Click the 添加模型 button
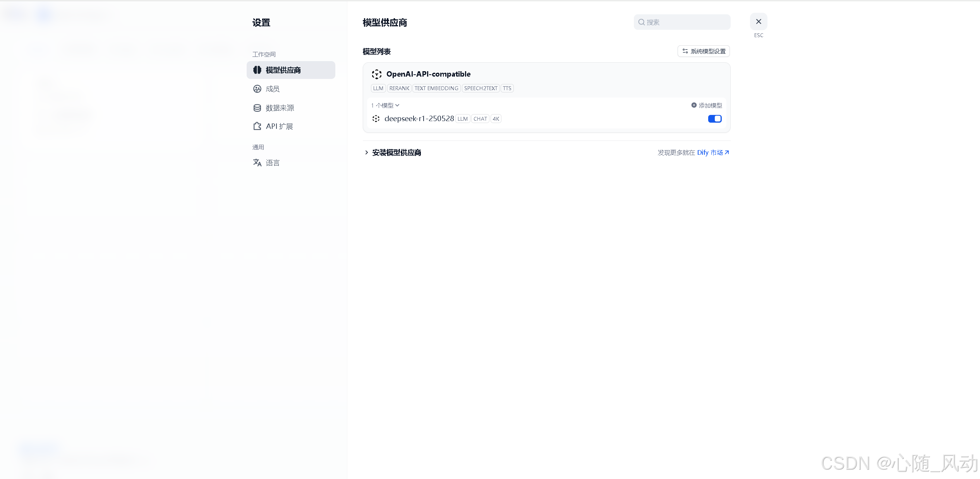The height and width of the screenshot is (479, 980). point(710,105)
